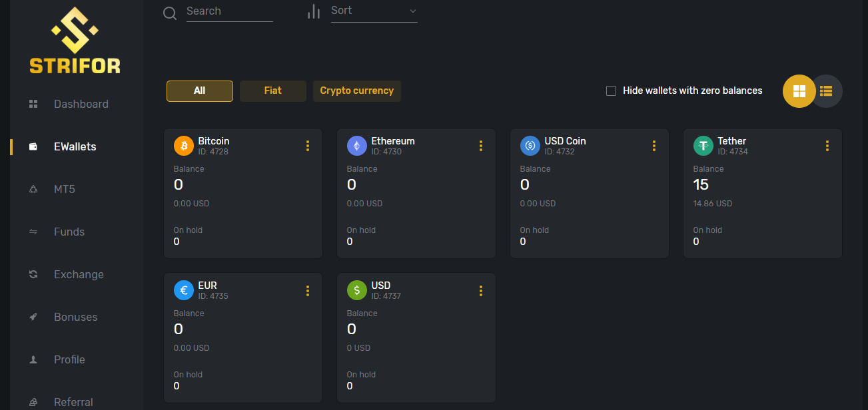Click the Ethereum wallet coin icon

[356, 146]
